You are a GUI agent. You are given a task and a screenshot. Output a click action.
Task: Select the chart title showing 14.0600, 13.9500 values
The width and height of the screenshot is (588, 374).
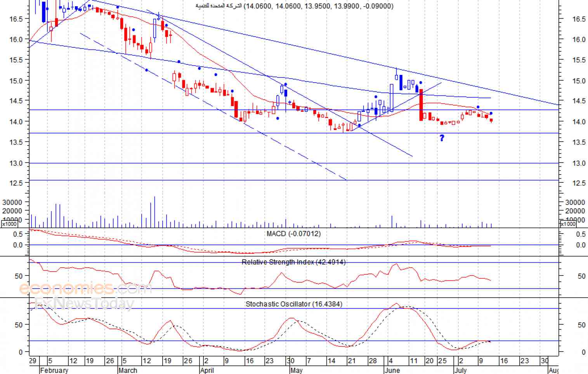[294, 6]
